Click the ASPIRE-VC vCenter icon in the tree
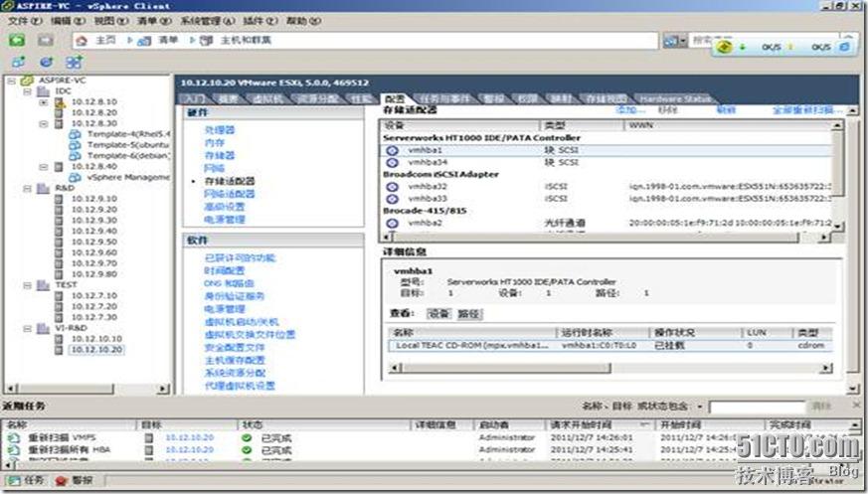The width and height of the screenshot is (868, 494). (x=27, y=81)
